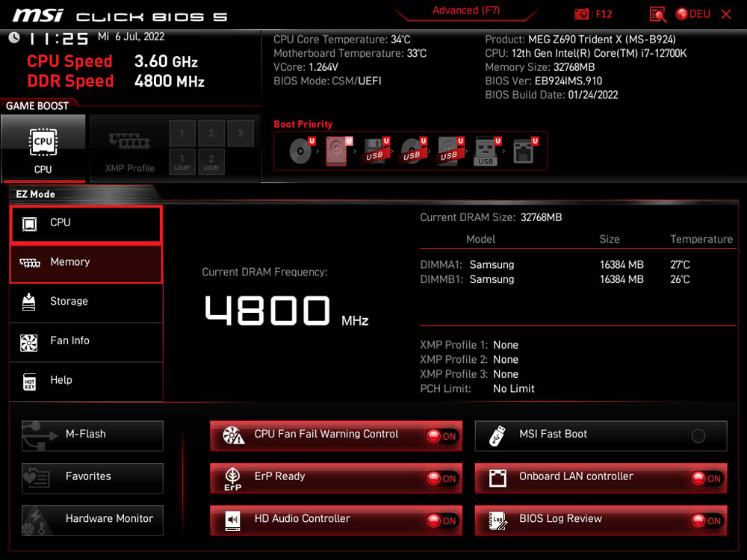Open the DEU language selector

pyautogui.click(x=692, y=14)
